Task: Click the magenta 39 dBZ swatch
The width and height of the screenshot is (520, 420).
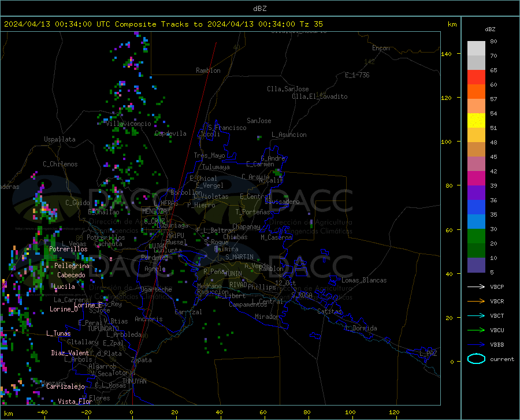Action: click(476, 179)
